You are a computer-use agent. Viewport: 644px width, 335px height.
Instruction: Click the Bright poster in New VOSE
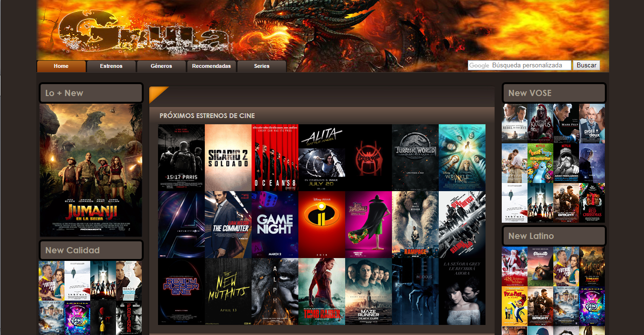click(566, 203)
